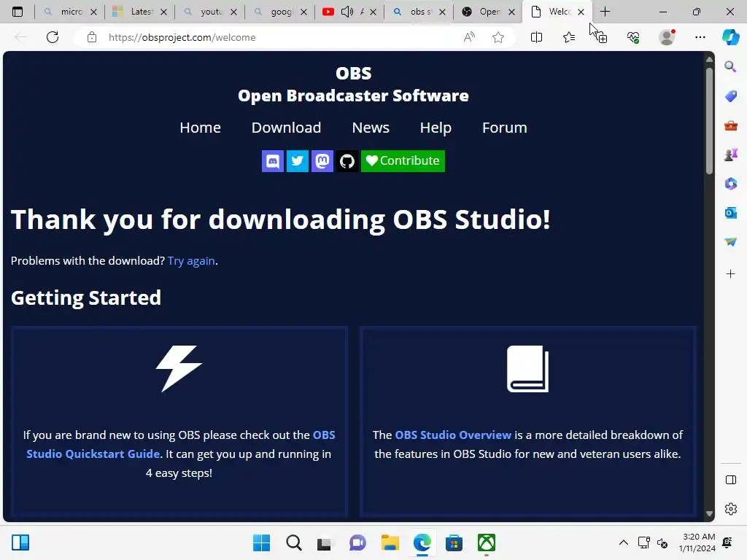Screen dimensions: 747x560
Task: Open sidebar Search icon
Action: (730, 66)
